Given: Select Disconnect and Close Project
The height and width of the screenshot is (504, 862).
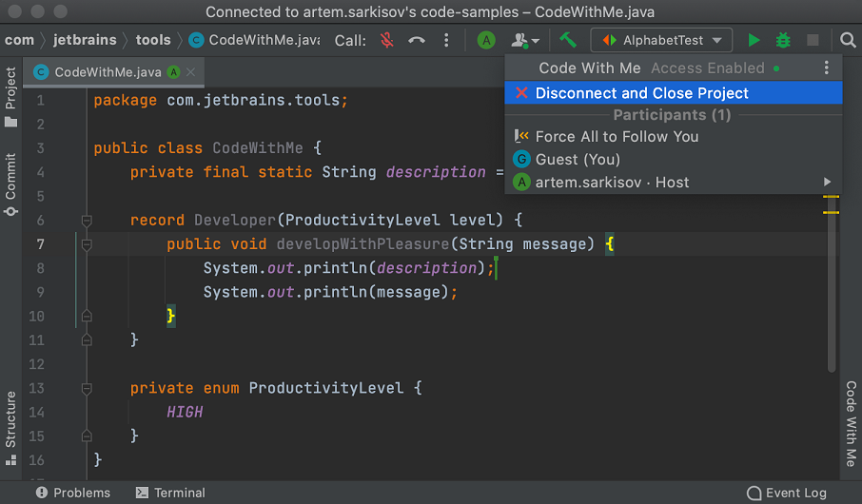Looking at the screenshot, I should [641, 93].
